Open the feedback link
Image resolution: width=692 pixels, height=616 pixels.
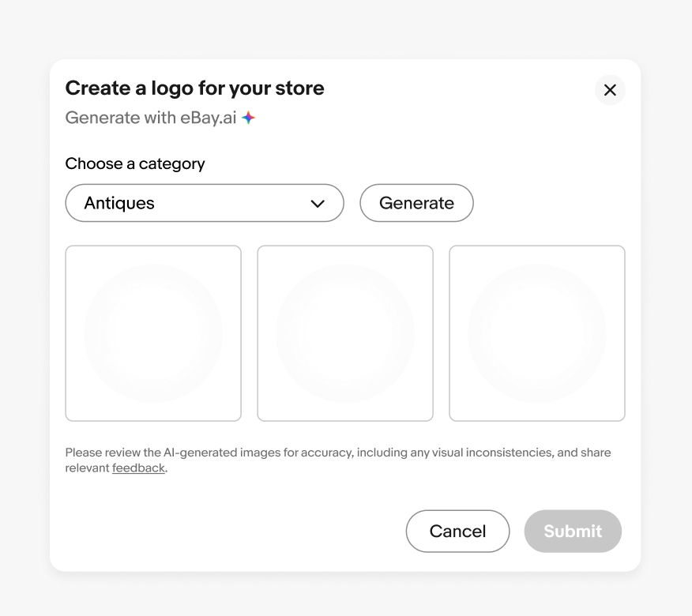[138, 468]
